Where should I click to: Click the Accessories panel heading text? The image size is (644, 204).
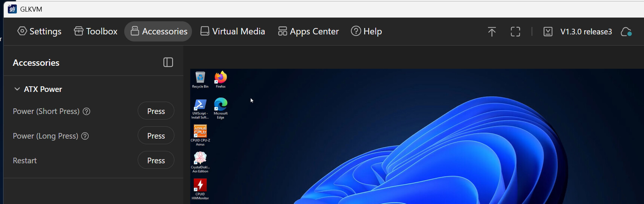coord(36,63)
